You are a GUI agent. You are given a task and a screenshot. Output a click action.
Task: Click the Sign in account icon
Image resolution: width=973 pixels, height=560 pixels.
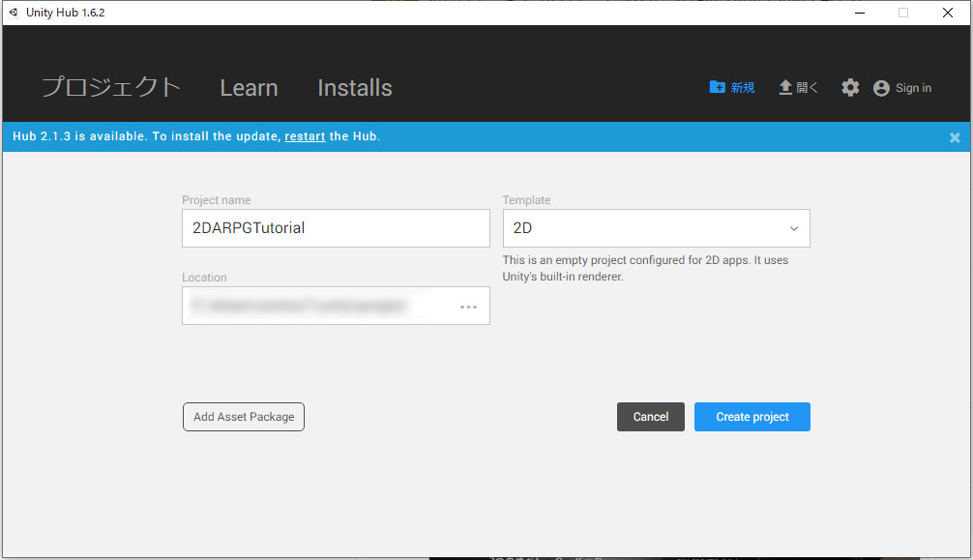tap(881, 88)
